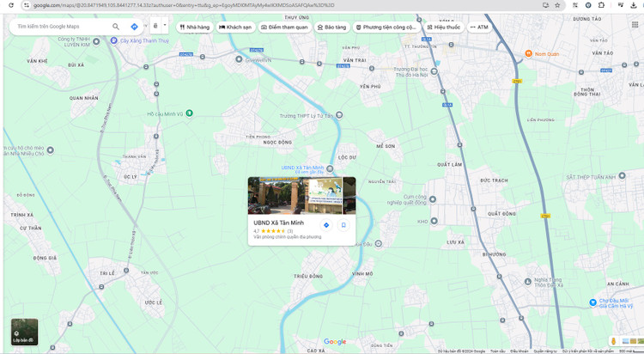Screen dimensions: 644x354
Task: Click the browser address bar URL
Action: pos(184,5)
